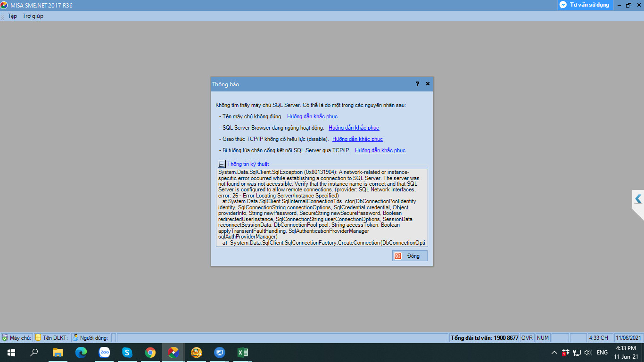Click the MISA SME.NET taskbar icon
Screen dimensions: 644x362
point(173,353)
